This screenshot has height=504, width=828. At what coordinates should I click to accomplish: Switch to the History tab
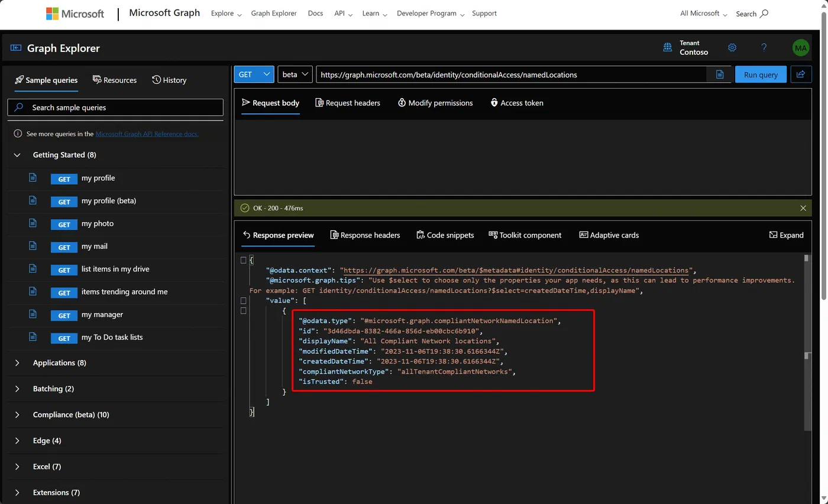169,80
